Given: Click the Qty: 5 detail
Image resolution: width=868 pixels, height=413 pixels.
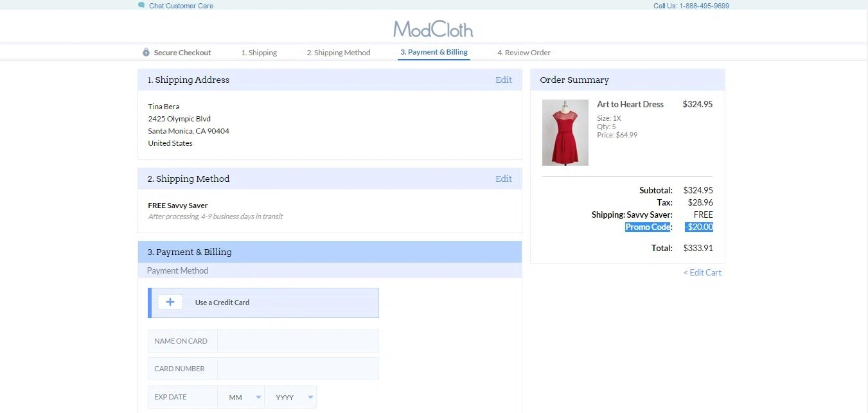Looking at the screenshot, I should (607, 127).
